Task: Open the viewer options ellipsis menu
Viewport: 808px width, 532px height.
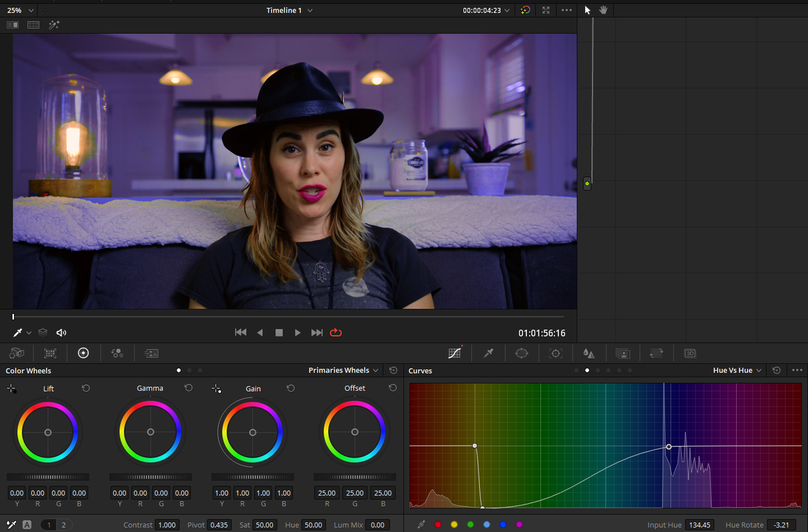Action: coord(566,10)
